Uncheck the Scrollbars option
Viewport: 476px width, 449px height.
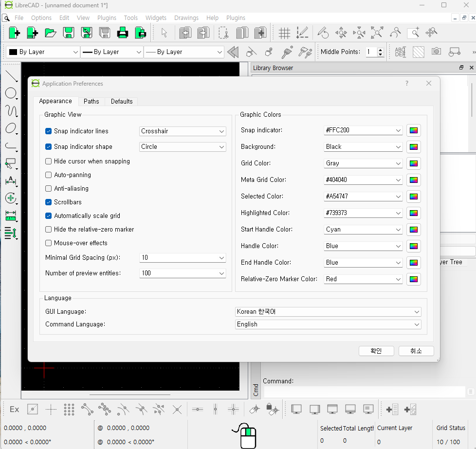(x=49, y=202)
